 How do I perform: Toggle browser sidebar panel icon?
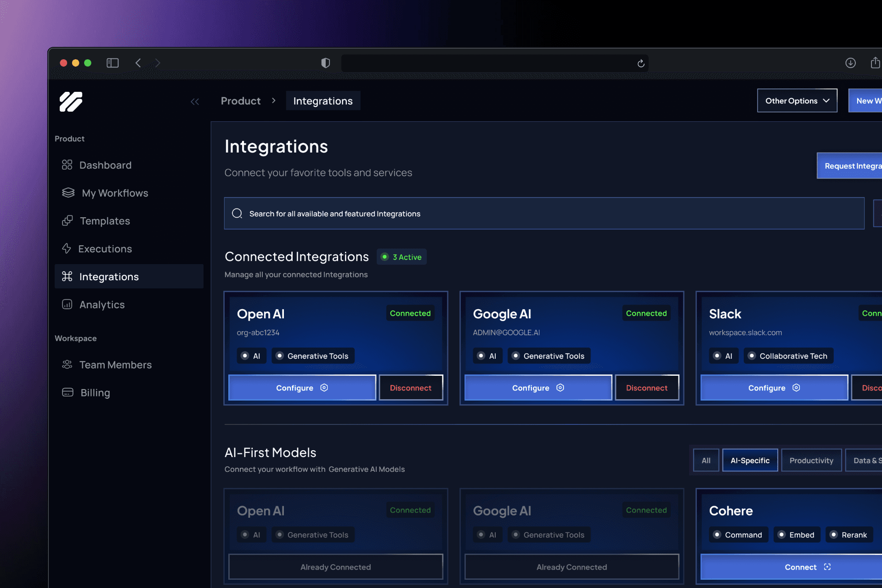113,63
